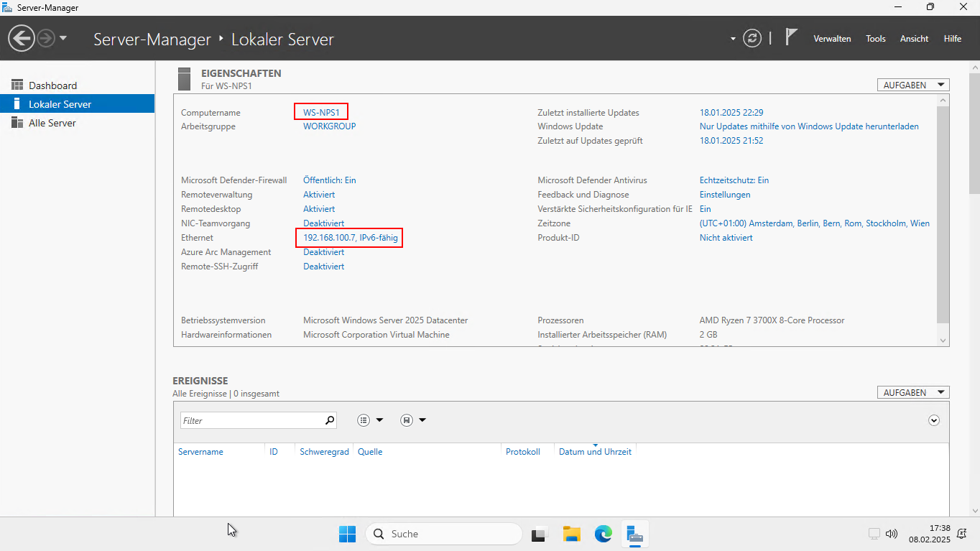Image resolution: width=980 pixels, height=551 pixels.
Task: Sort events by Servername column
Action: click(x=200, y=452)
